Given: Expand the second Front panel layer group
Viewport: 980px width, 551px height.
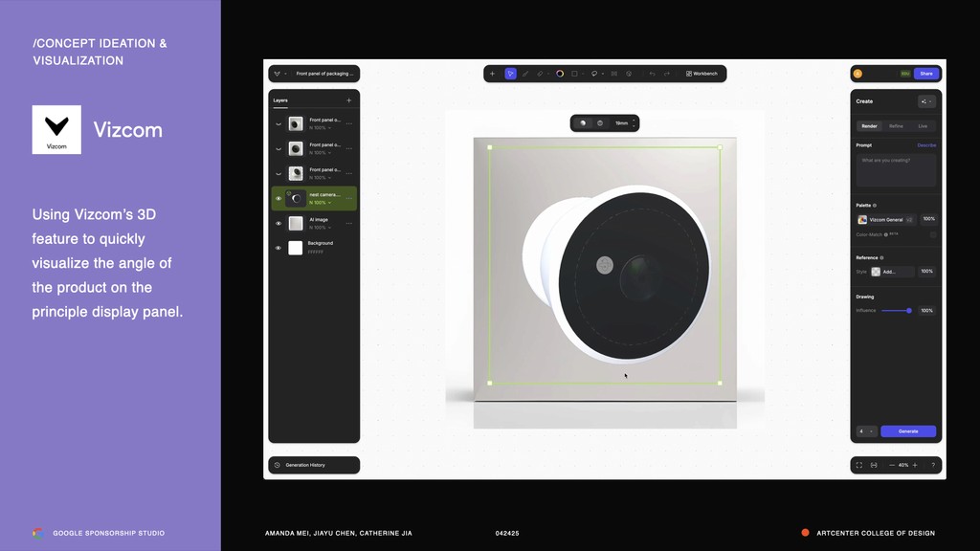Looking at the screenshot, I should pos(278,148).
